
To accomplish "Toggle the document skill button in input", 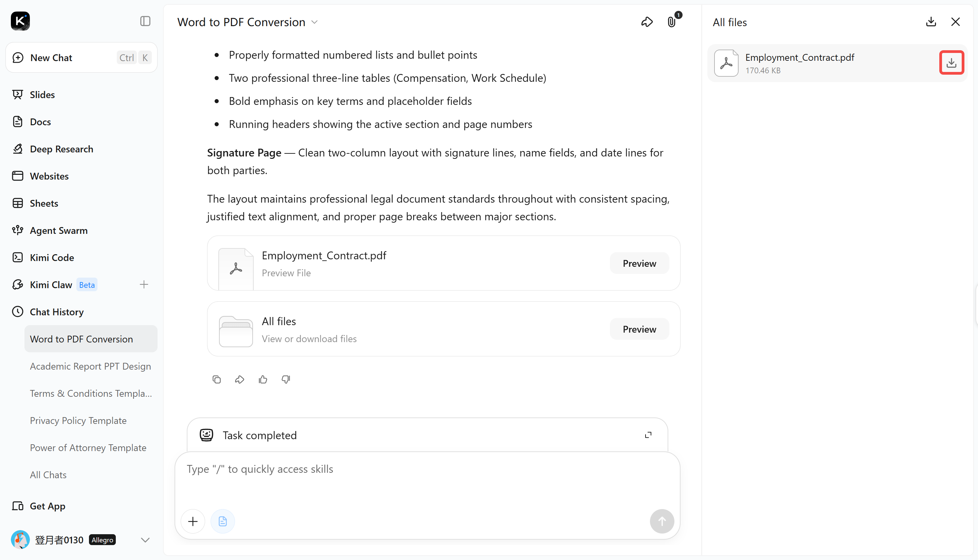I will pos(222,521).
